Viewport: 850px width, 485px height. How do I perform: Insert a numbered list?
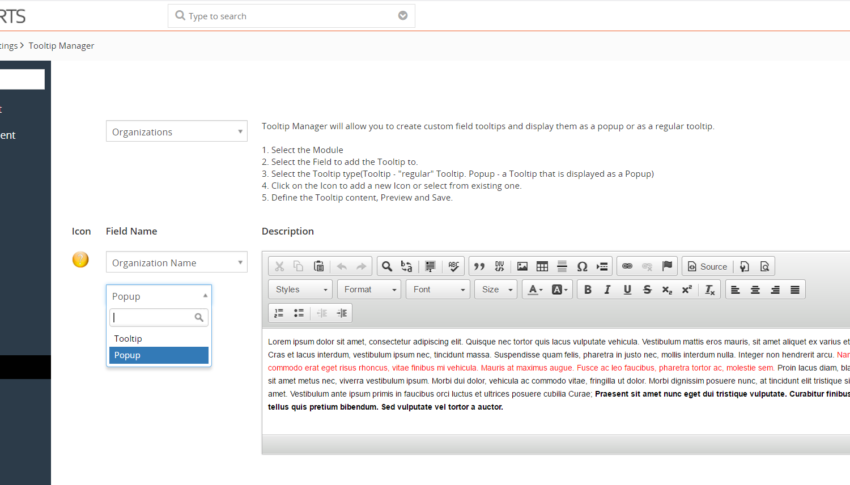[279, 313]
